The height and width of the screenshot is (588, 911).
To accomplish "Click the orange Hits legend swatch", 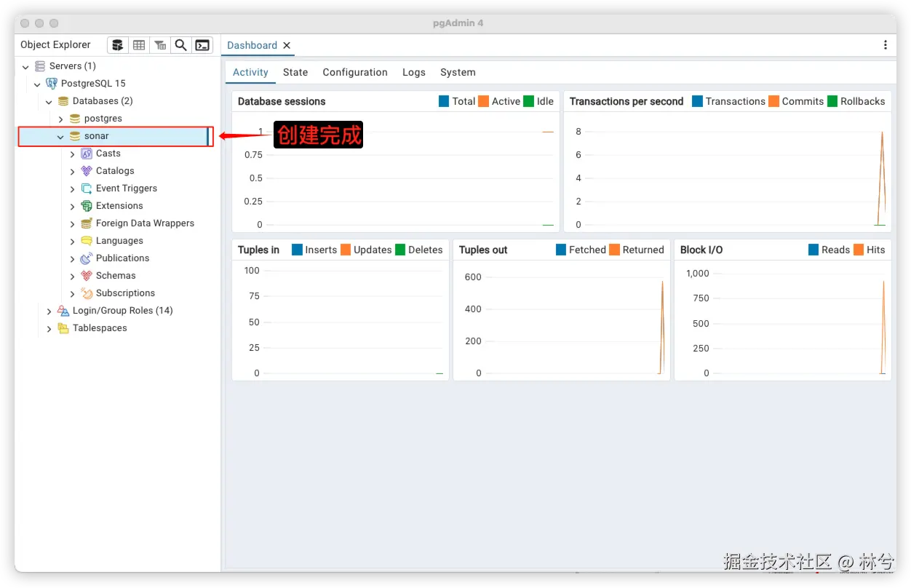I will tap(859, 250).
